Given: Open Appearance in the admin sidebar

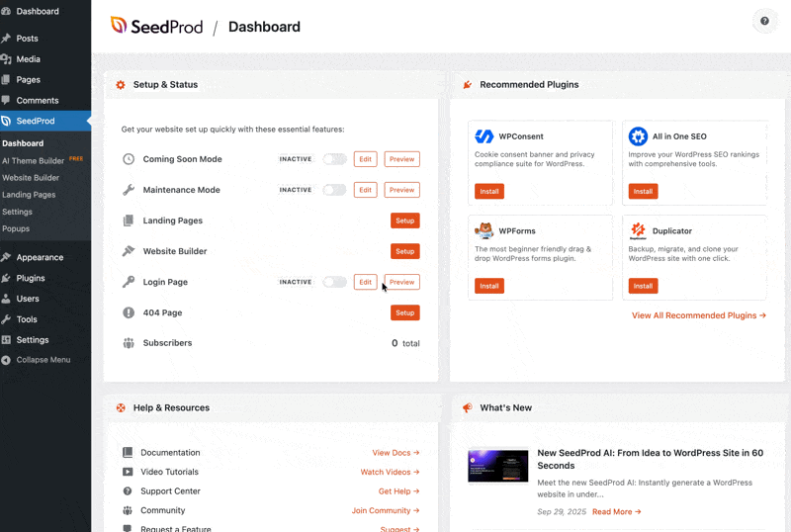Looking at the screenshot, I should click(x=40, y=257).
